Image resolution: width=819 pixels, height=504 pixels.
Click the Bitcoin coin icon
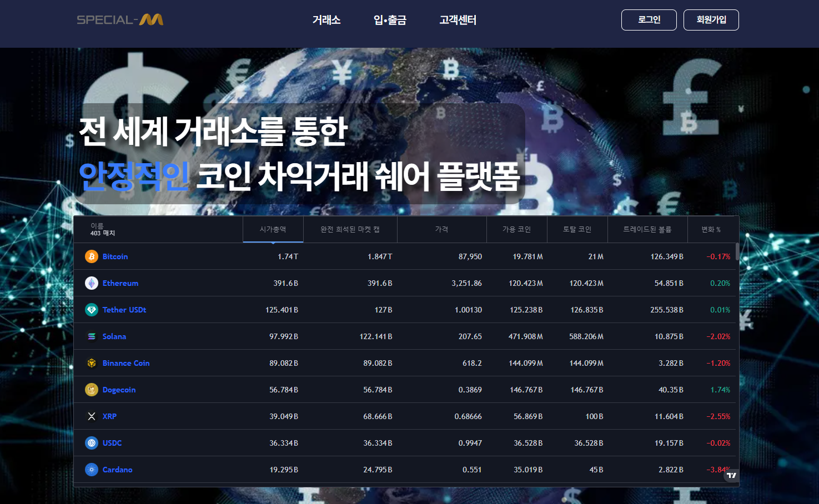click(x=92, y=256)
